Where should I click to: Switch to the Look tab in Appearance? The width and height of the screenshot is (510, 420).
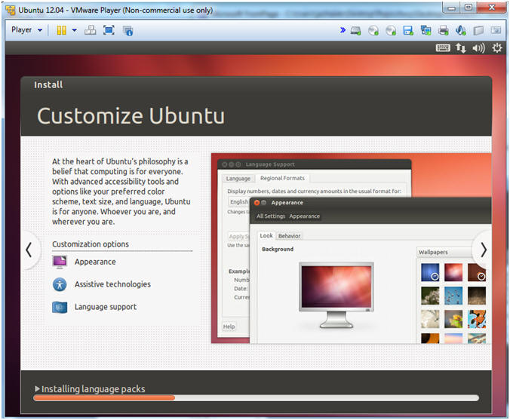(266, 235)
